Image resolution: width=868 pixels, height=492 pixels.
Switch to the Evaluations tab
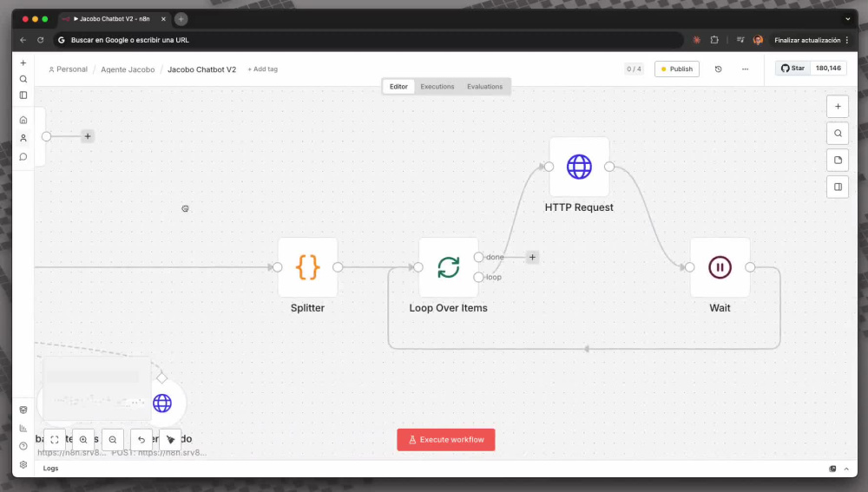pos(484,86)
